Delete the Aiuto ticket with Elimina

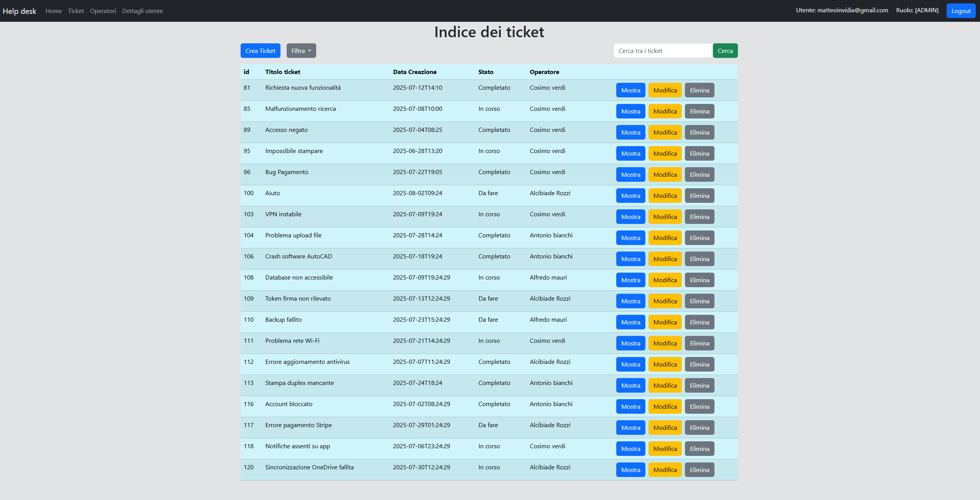click(699, 196)
